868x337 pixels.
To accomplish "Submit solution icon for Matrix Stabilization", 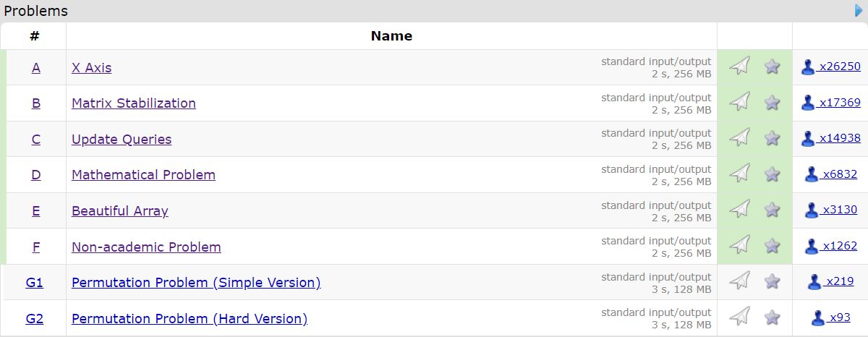I will 739,103.
